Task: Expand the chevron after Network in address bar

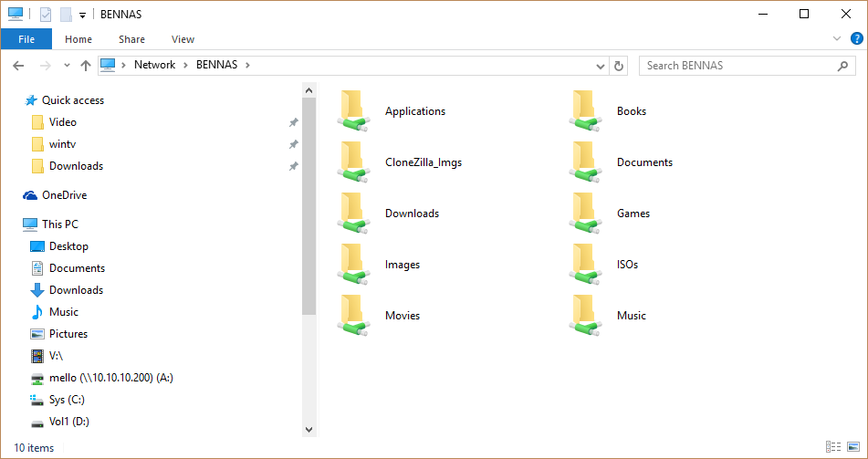Action: click(x=185, y=65)
